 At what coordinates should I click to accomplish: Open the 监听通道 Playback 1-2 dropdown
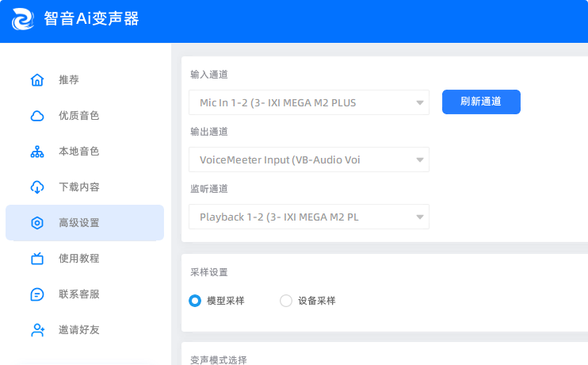click(x=309, y=217)
